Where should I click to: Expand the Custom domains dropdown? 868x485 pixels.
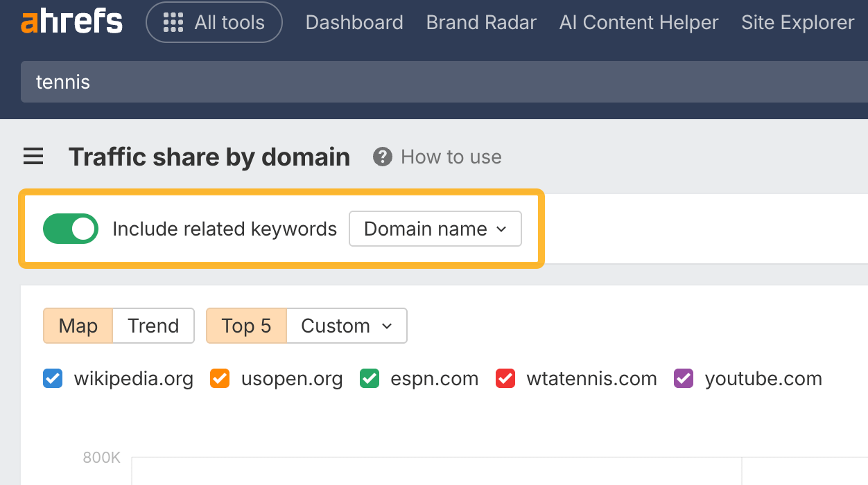345,325
